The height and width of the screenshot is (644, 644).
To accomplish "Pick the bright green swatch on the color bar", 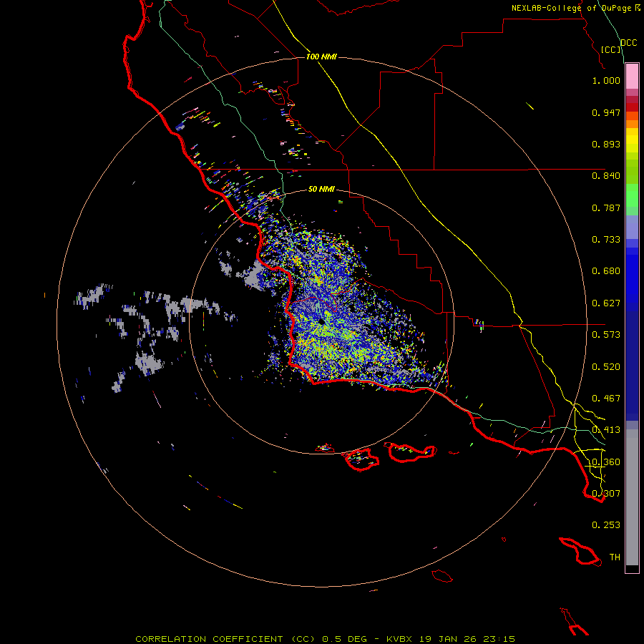I will (x=632, y=195).
